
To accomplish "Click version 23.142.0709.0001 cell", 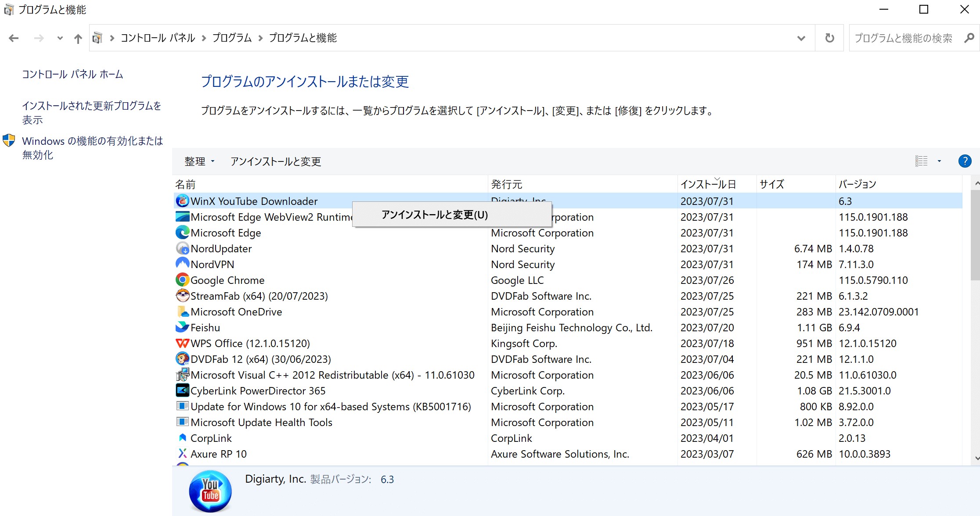I will coord(879,312).
